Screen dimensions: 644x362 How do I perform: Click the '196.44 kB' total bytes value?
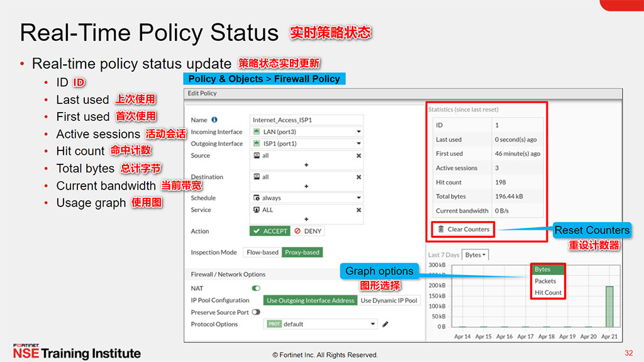[509, 196]
